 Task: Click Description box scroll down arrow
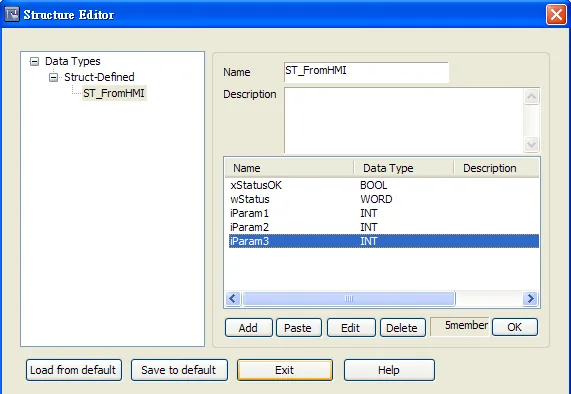[x=531, y=144]
